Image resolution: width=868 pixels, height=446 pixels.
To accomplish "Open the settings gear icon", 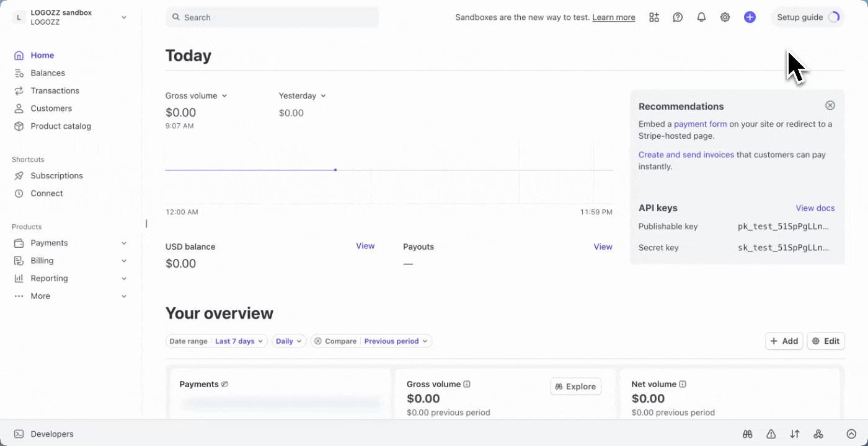I will tap(725, 17).
